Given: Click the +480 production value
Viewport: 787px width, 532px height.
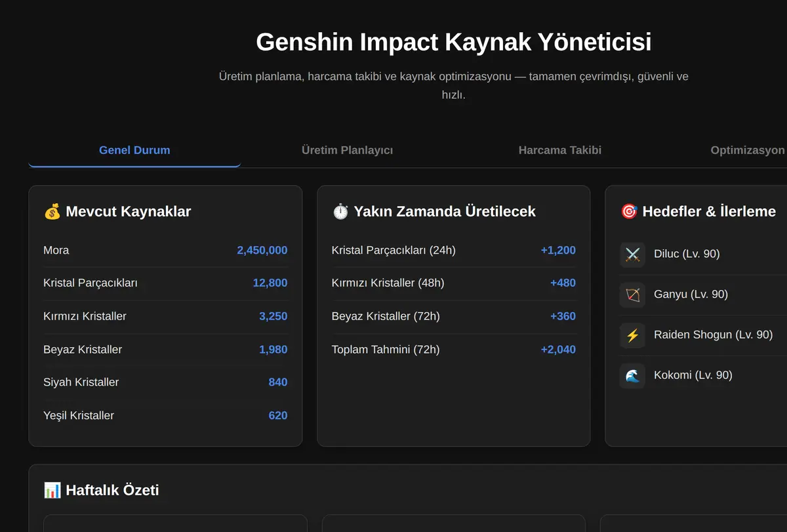Looking at the screenshot, I should click(563, 283).
